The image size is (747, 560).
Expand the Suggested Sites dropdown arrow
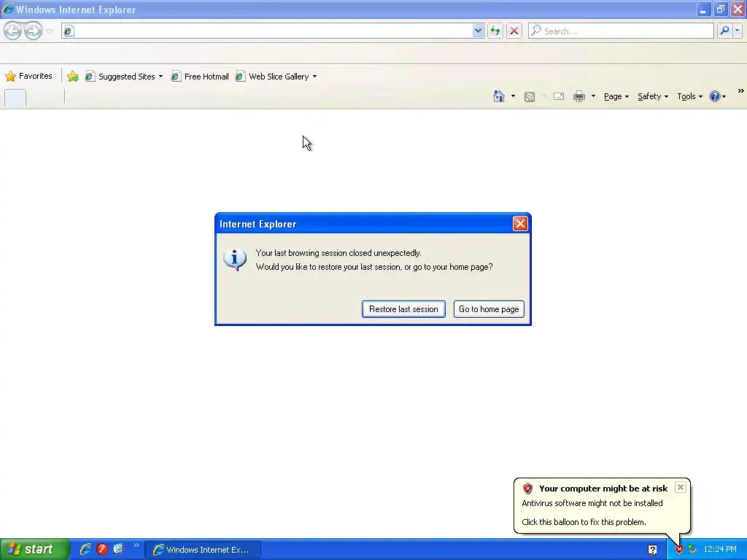pyautogui.click(x=161, y=76)
